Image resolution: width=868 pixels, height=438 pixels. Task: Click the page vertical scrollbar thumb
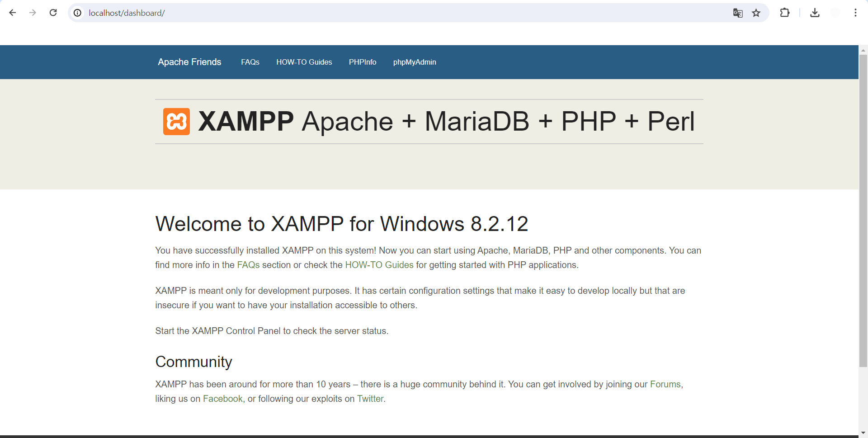tap(863, 211)
